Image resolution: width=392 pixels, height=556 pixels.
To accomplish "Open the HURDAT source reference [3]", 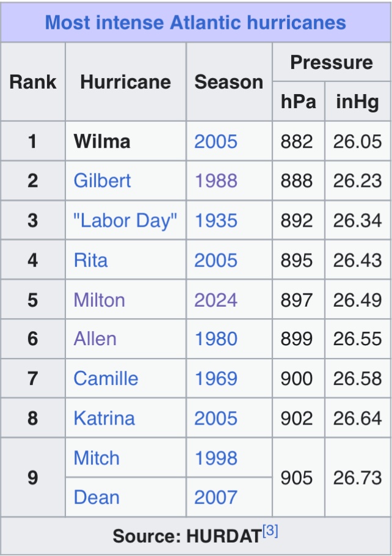I will pyautogui.click(x=270, y=532).
